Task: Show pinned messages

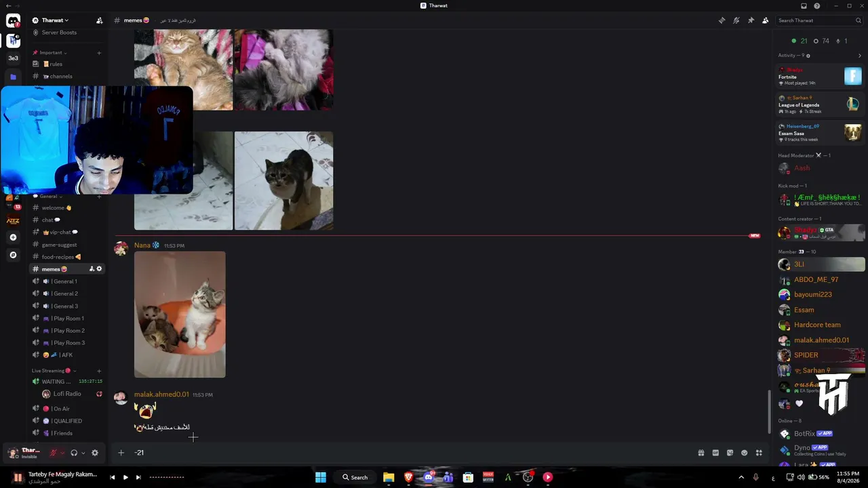Action: tap(751, 20)
